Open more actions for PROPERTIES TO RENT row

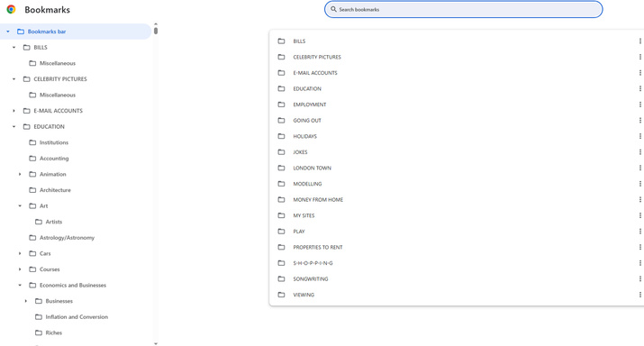click(x=639, y=247)
